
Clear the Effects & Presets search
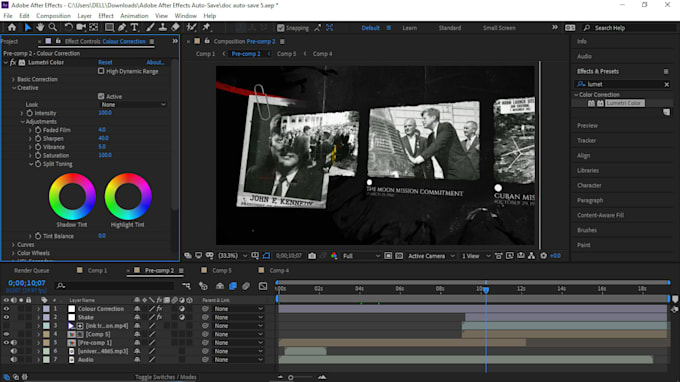click(x=667, y=84)
